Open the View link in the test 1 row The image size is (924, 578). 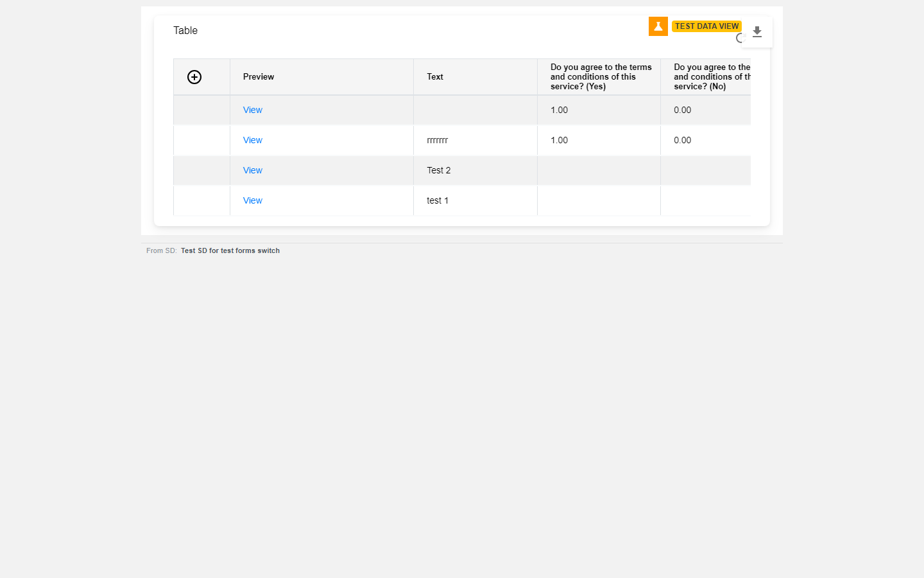[x=253, y=200]
